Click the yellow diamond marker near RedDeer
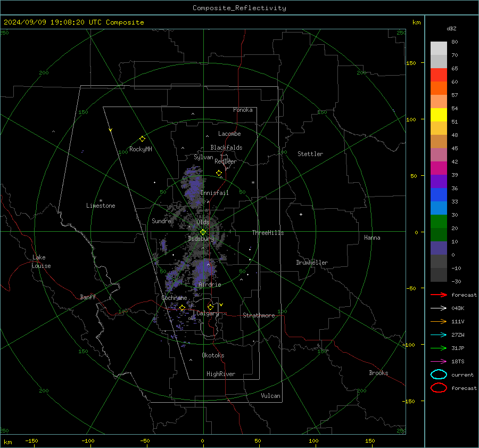 click(219, 173)
